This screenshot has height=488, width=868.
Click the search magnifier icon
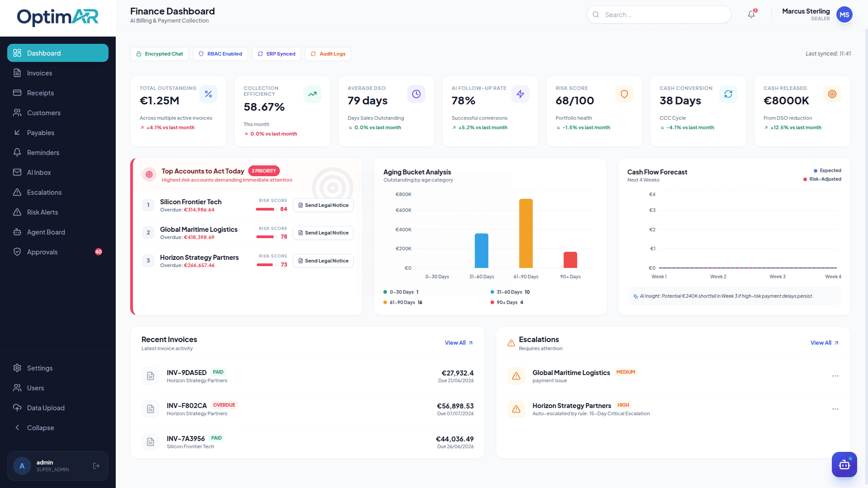(596, 14)
